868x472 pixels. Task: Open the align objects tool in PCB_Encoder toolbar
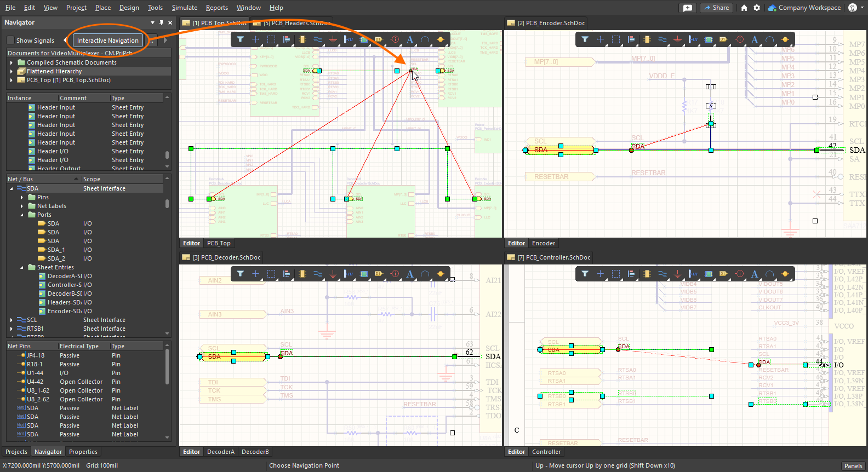click(x=631, y=39)
